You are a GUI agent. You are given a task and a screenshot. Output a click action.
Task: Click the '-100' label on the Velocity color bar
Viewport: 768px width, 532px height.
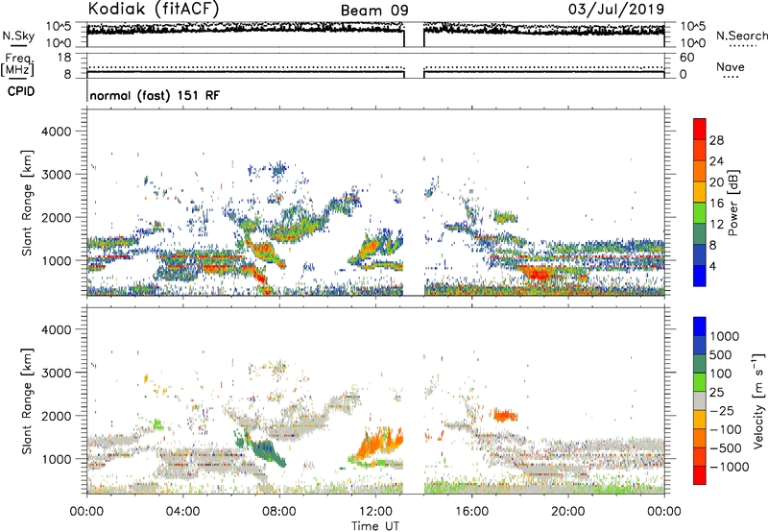pos(725,429)
